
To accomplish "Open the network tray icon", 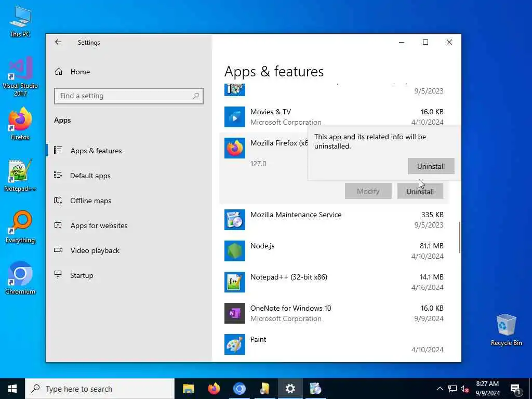I will 453,389.
